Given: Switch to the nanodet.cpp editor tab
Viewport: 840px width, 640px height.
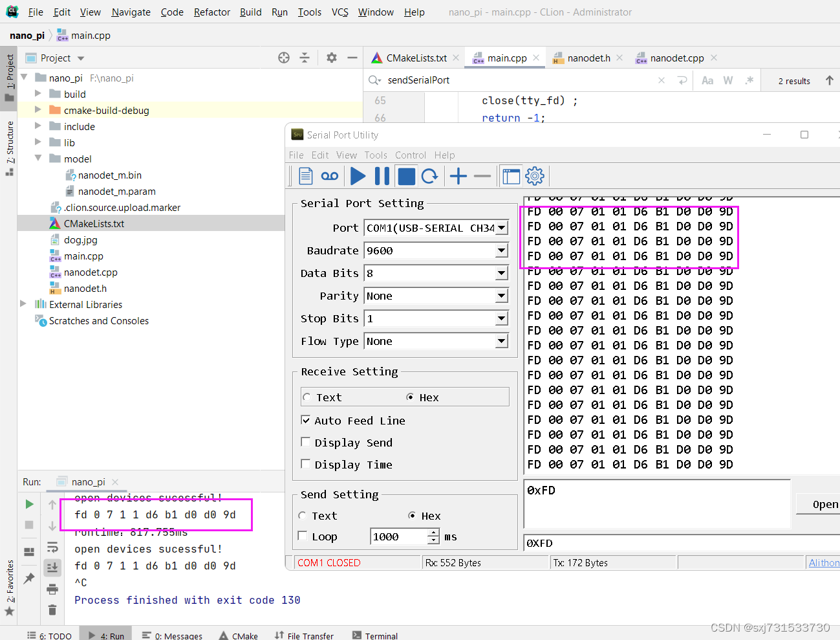Looking at the screenshot, I should point(676,58).
